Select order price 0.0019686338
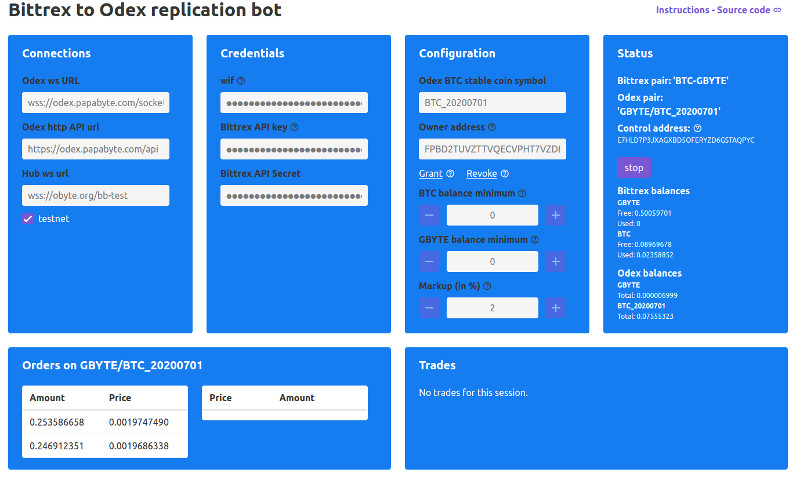The image size is (800, 487). pos(139,446)
